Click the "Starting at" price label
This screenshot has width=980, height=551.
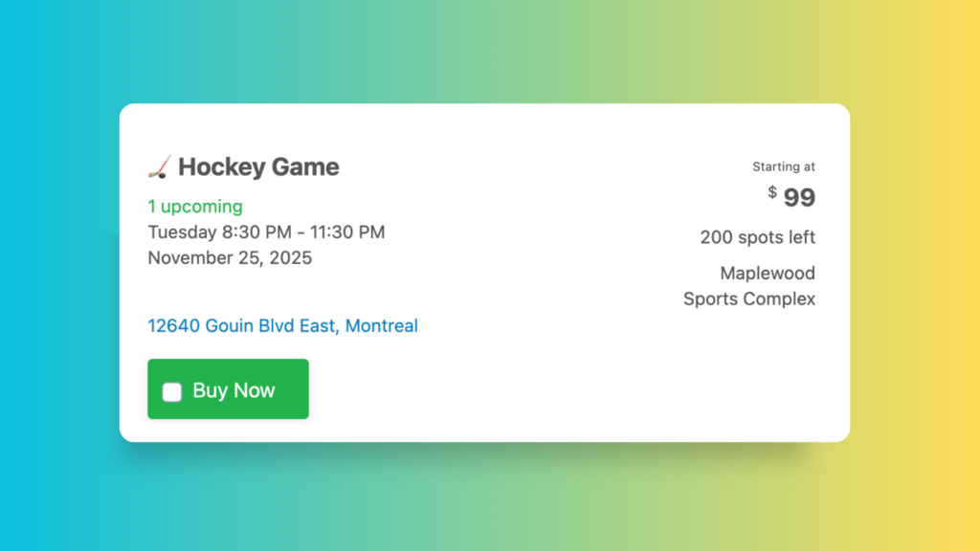[783, 167]
